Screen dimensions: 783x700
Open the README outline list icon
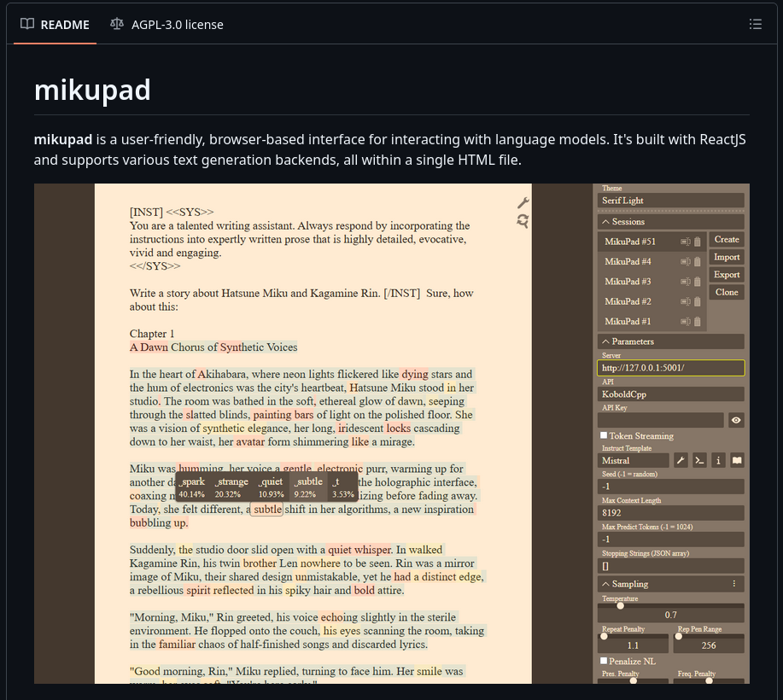pyautogui.click(x=755, y=24)
